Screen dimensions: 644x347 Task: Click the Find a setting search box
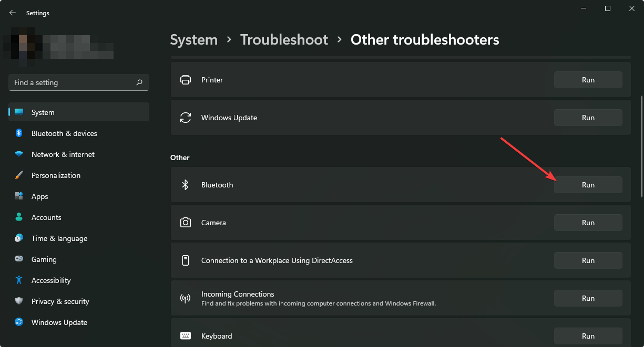pyautogui.click(x=79, y=82)
